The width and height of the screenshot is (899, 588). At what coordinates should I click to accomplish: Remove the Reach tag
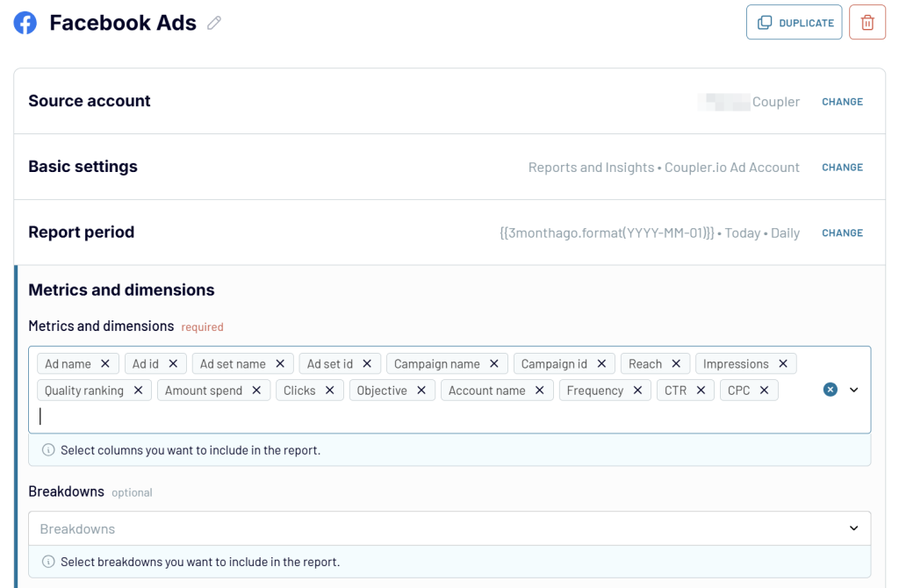(x=677, y=364)
